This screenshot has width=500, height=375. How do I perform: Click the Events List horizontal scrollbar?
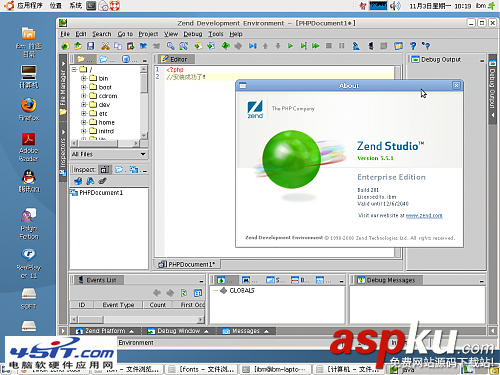[x=137, y=319]
